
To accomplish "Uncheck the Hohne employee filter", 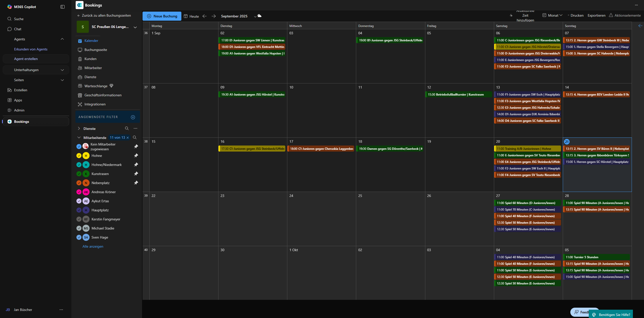I will pyautogui.click(x=79, y=156).
